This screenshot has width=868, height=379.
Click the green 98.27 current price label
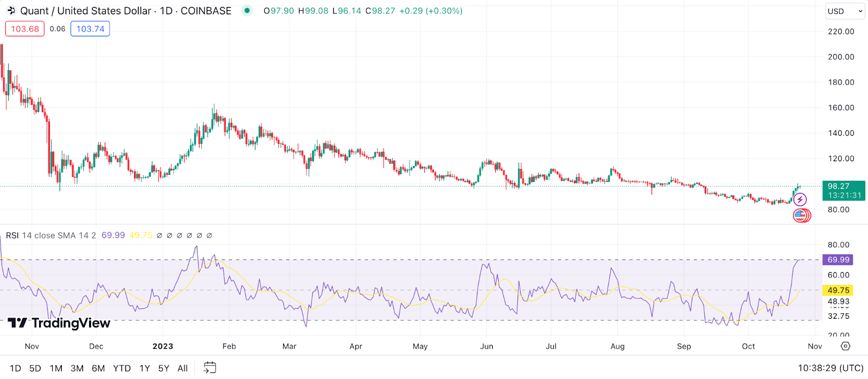pyautogui.click(x=843, y=191)
